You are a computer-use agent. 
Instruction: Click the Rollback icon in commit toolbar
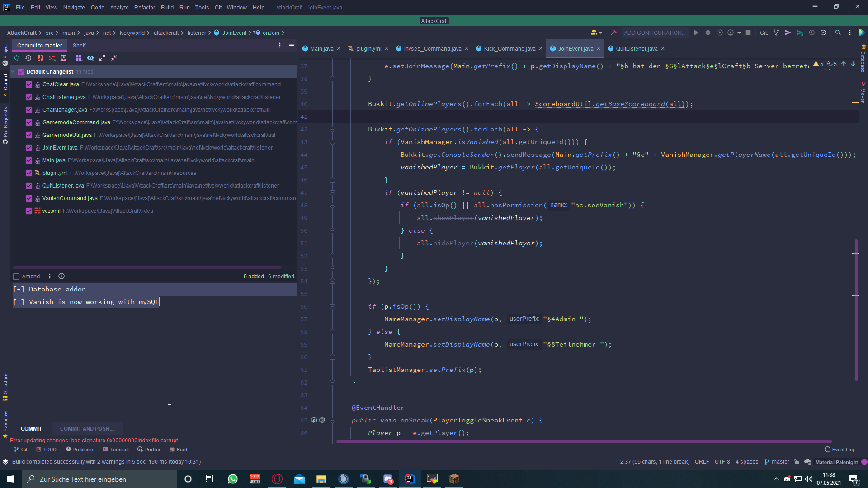[x=28, y=58]
